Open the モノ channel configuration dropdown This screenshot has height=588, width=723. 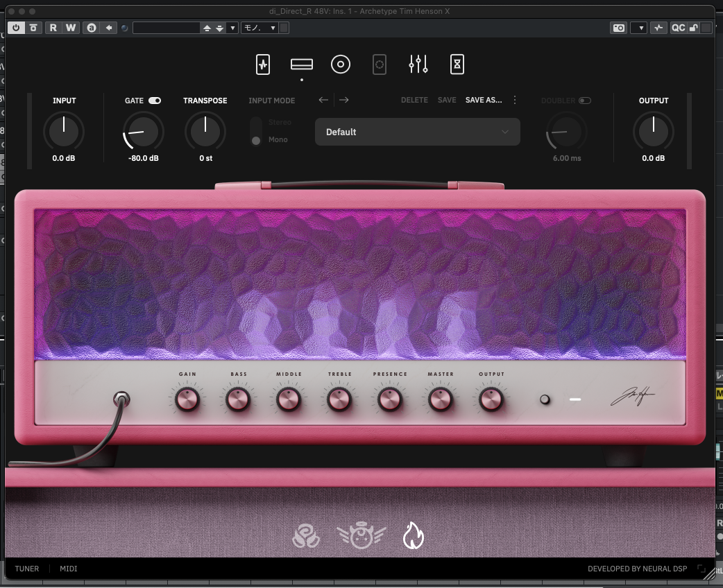coord(260,28)
